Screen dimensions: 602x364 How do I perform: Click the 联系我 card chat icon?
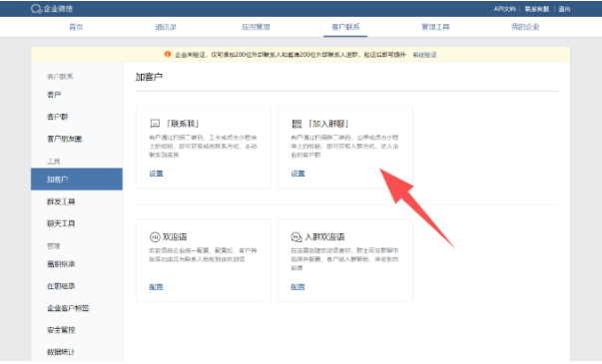click(x=155, y=124)
